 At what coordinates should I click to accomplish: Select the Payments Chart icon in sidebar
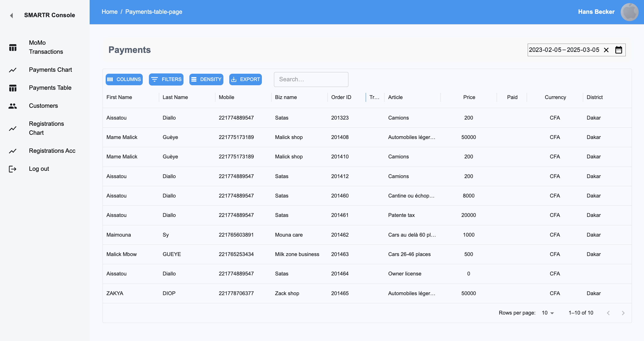coord(13,70)
